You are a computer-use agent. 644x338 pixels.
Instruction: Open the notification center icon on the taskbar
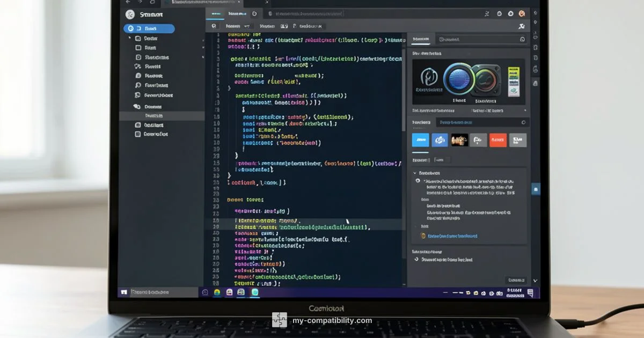[530, 292]
